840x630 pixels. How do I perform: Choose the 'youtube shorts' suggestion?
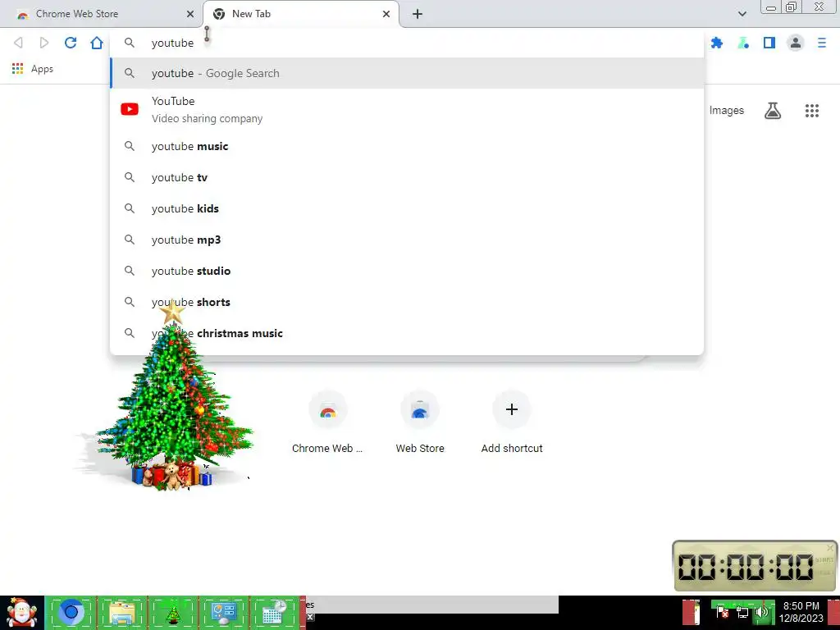coord(407,302)
